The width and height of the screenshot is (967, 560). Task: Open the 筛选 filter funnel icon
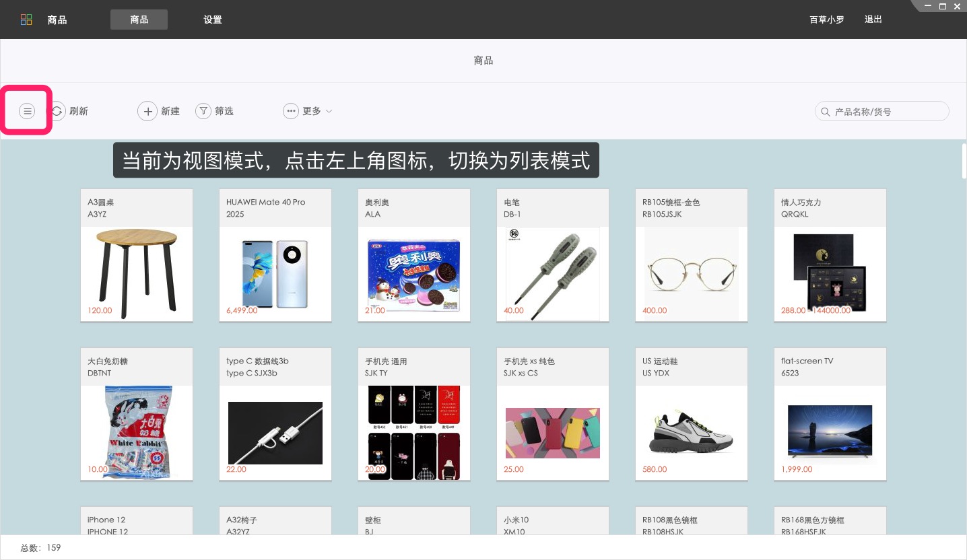pyautogui.click(x=203, y=111)
